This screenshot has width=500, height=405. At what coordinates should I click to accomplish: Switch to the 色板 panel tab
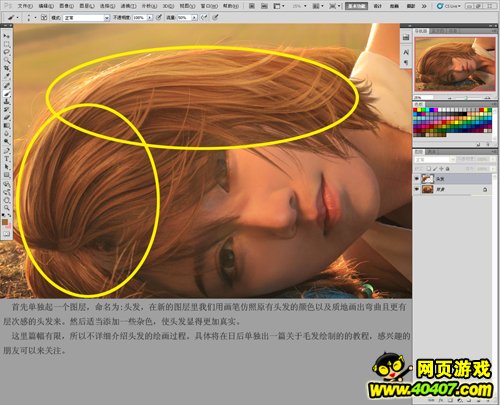point(418,104)
